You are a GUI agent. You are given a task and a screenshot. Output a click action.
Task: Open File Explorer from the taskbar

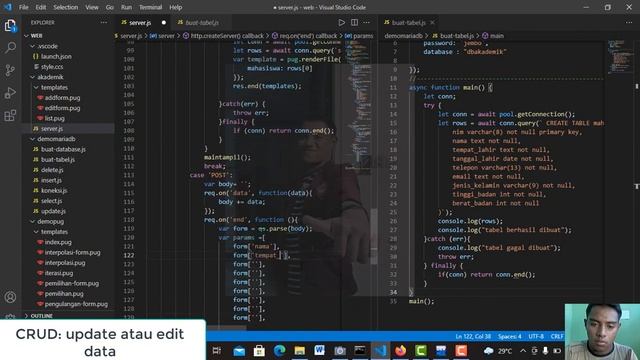coord(300,350)
